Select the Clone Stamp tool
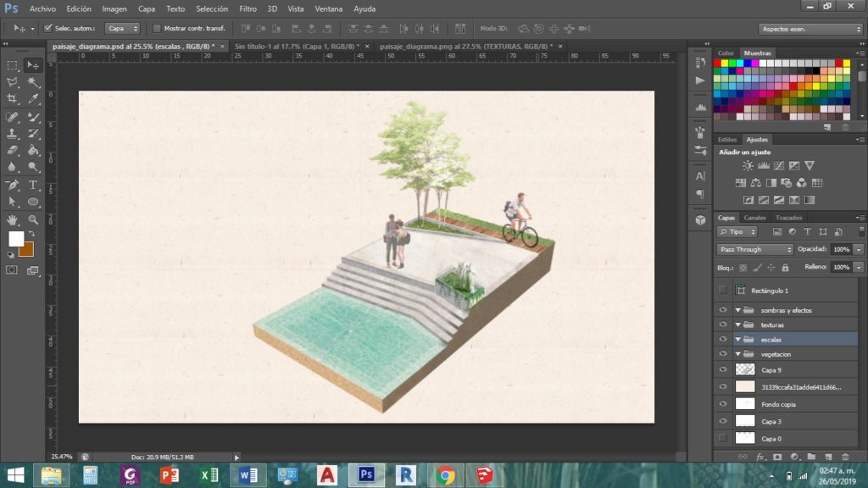 coord(12,133)
